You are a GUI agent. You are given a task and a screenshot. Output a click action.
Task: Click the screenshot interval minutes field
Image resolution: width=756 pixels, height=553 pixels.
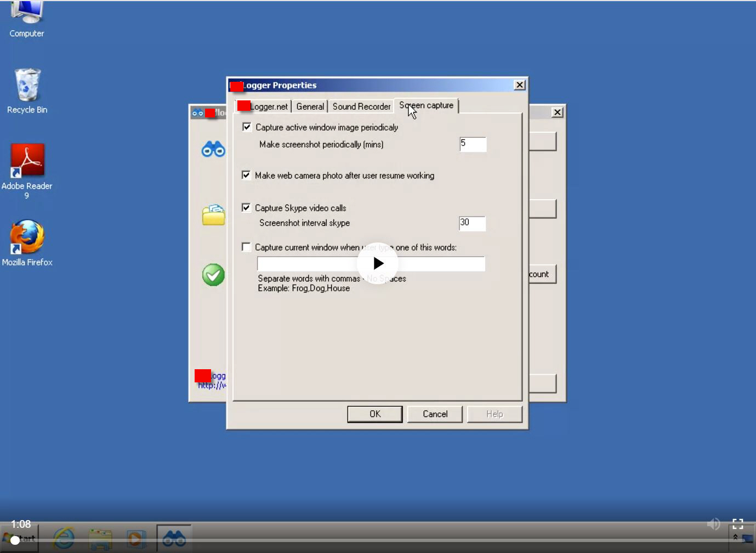473,144
